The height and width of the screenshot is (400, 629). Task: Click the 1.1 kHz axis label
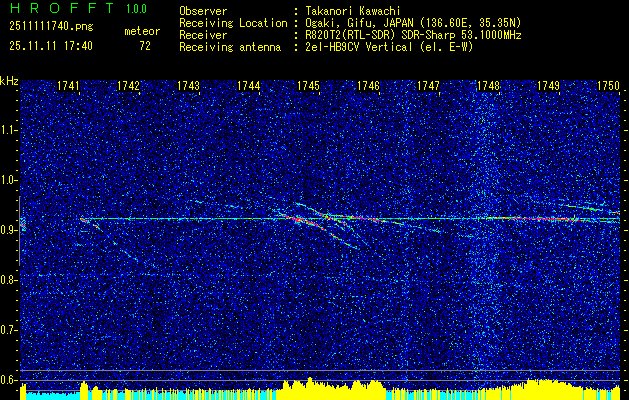(x=8, y=130)
